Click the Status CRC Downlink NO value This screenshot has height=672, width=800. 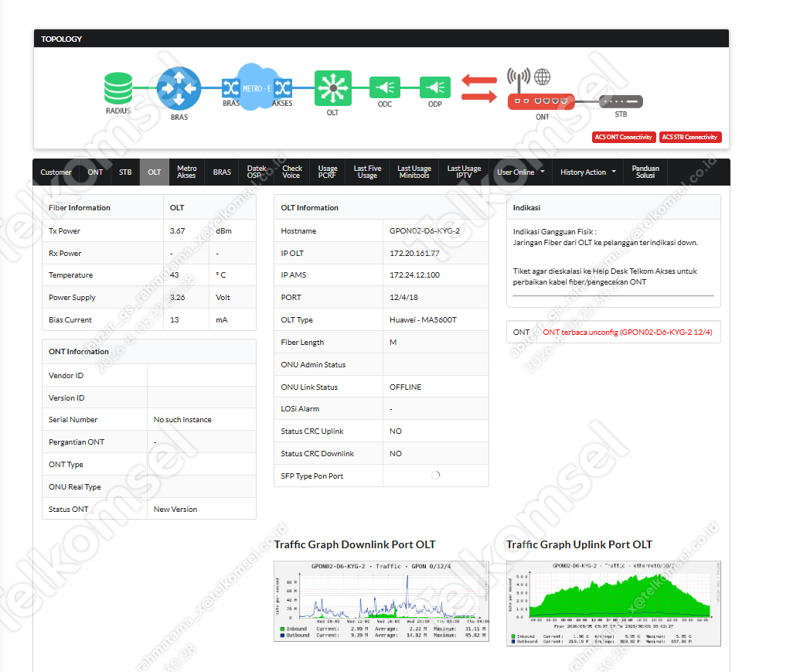coord(396,454)
